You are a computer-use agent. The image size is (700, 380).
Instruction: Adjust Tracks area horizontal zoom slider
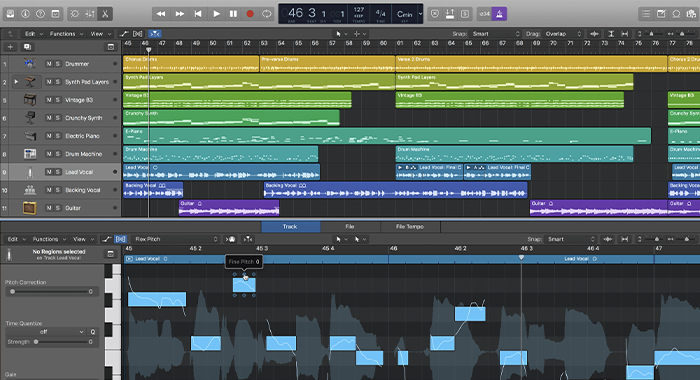click(x=681, y=33)
